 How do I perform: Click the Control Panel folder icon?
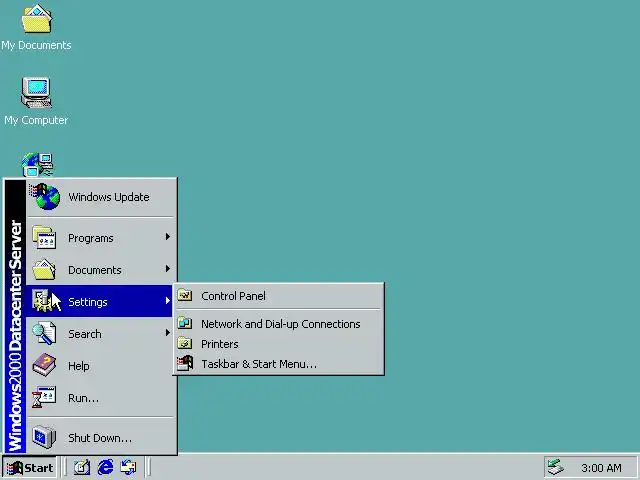pyautogui.click(x=185, y=295)
